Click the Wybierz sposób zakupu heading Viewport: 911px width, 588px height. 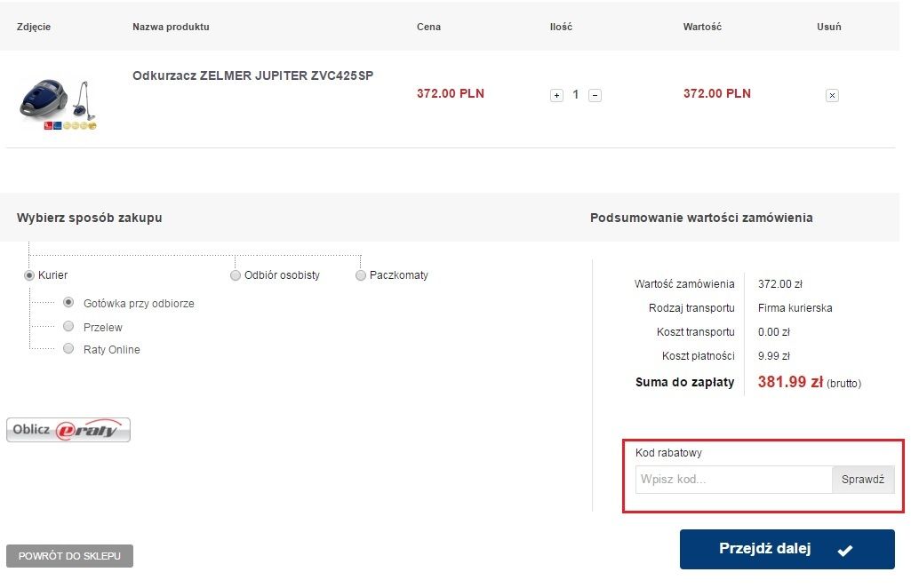coord(90,218)
